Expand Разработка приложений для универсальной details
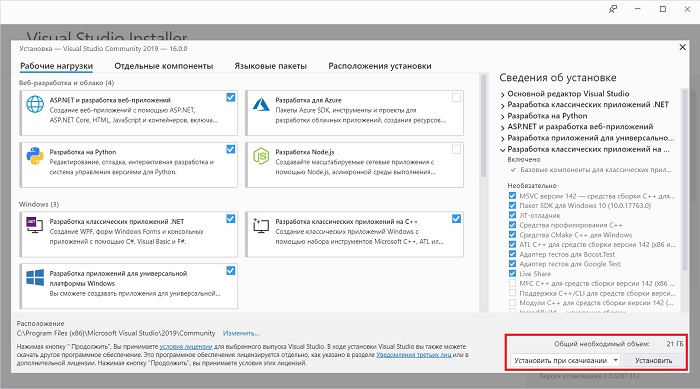The height and width of the screenshot is (389, 700). [x=503, y=138]
